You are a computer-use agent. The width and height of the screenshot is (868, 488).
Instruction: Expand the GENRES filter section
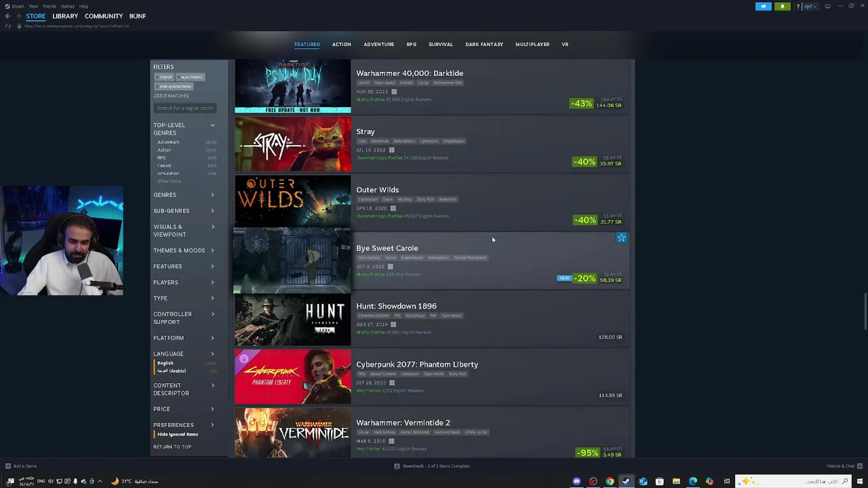[184, 195]
